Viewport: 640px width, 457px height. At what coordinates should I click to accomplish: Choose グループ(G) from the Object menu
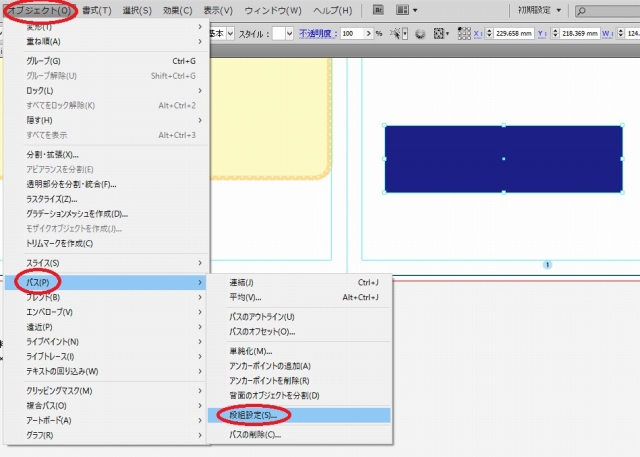[107, 61]
